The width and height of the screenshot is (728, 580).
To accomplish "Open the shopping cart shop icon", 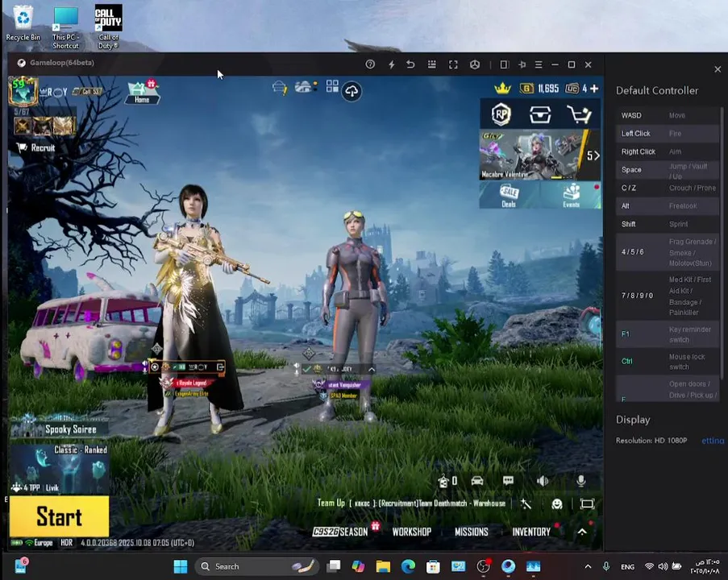I will point(580,114).
